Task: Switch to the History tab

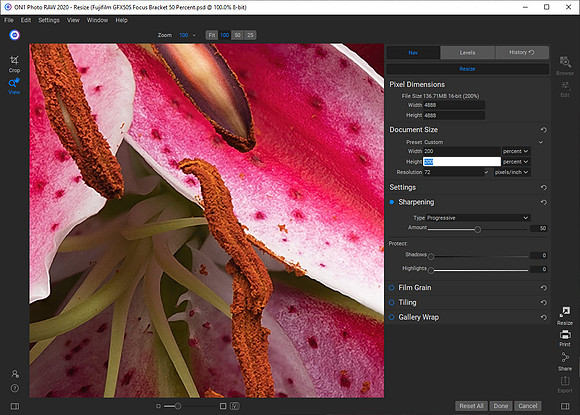Action: [522, 53]
